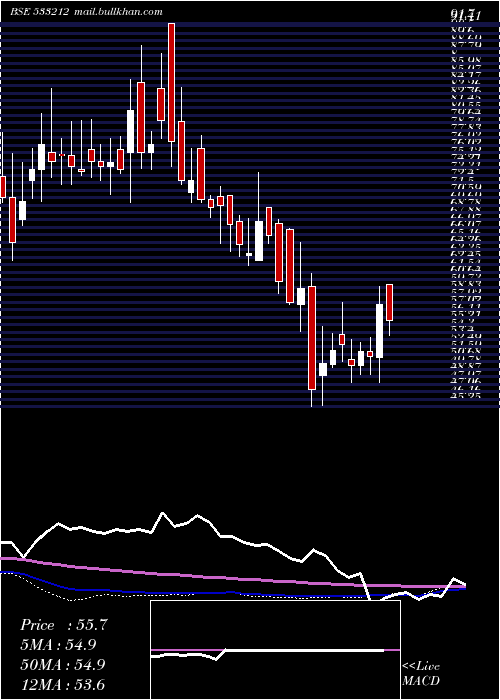Click the <<Live MACD label
Screen dimensions: 500x700
(421, 674)
